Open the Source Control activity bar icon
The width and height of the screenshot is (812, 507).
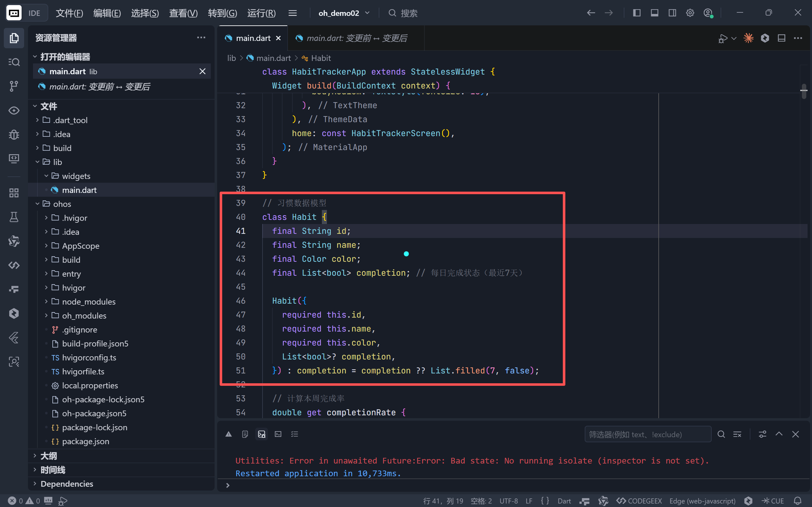14,86
